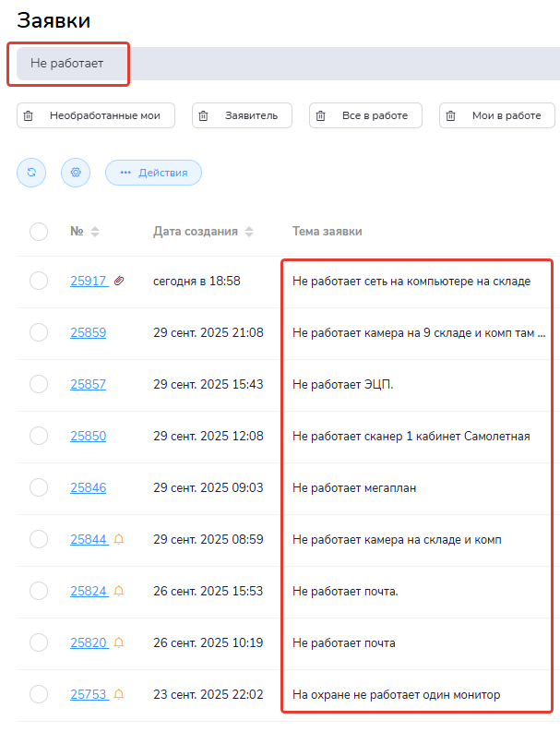This screenshot has height=732, width=560.
Task: Open the 'Действия' actions dropdown
Action: pos(153,173)
